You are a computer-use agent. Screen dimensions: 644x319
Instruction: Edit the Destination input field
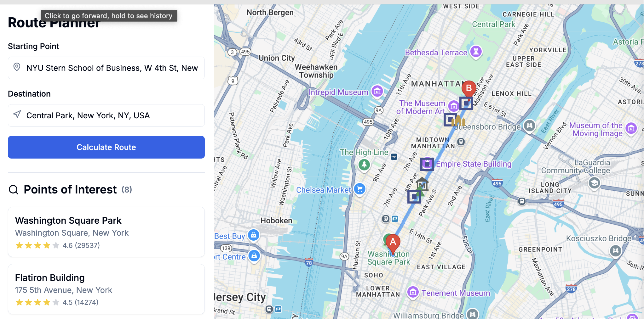point(106,115)
